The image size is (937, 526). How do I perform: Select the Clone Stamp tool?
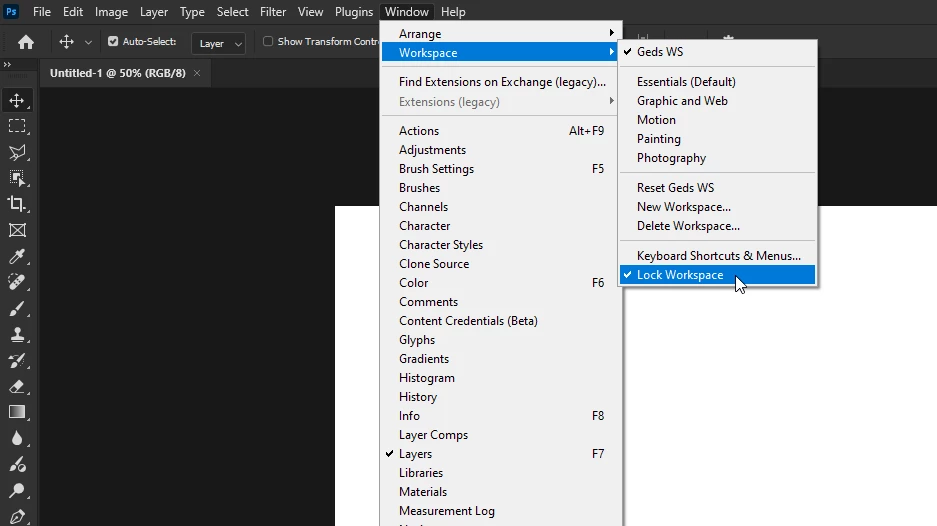17,334
